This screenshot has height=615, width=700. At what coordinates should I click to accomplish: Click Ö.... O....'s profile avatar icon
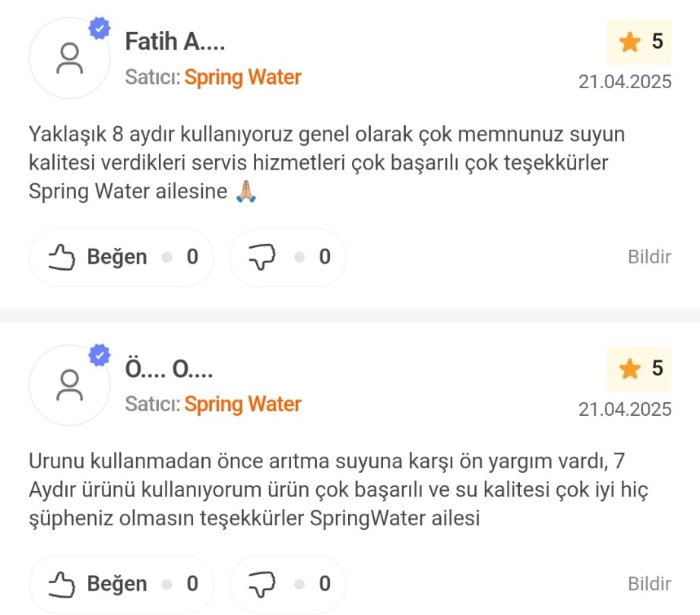(69, 385)
